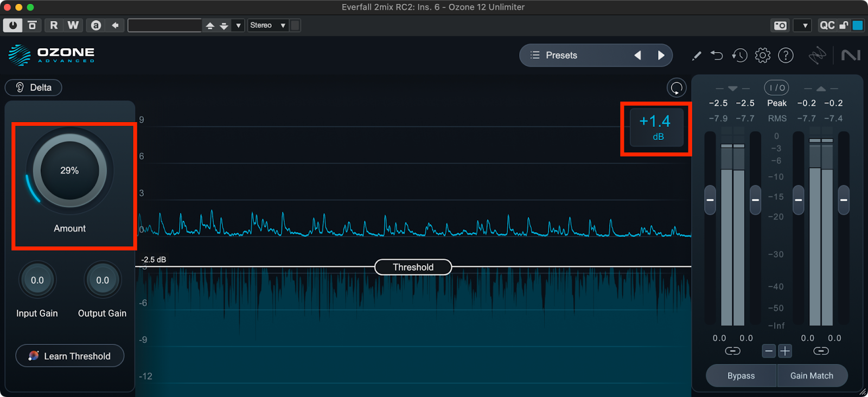The width and height of the screenshot is (868, 397).
Task: Click the undo arrow icon
Action: 717,55
